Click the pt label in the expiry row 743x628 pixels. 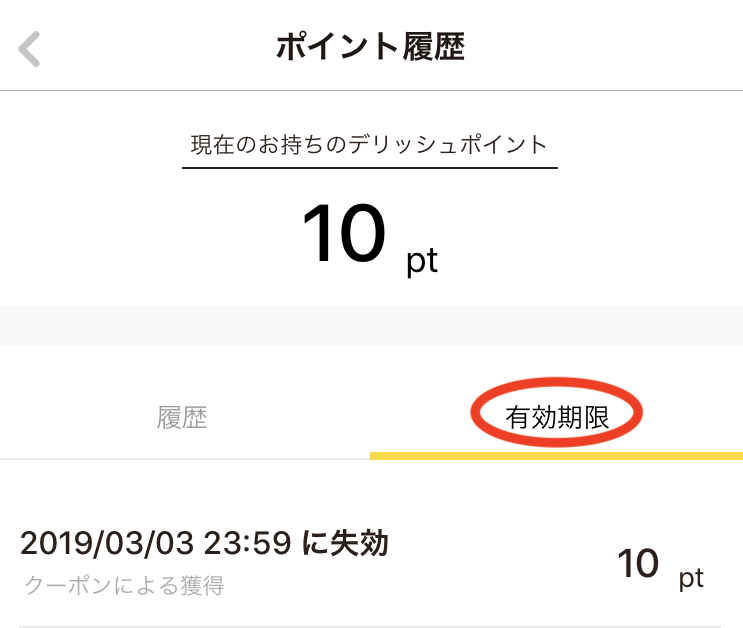pyautogui.click(x=691, y=578)
